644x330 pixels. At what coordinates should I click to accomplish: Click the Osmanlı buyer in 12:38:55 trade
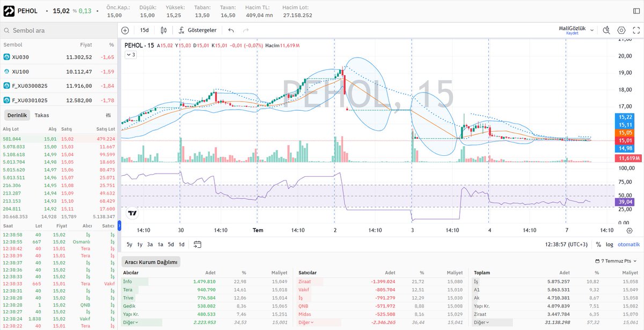point(81,242)
